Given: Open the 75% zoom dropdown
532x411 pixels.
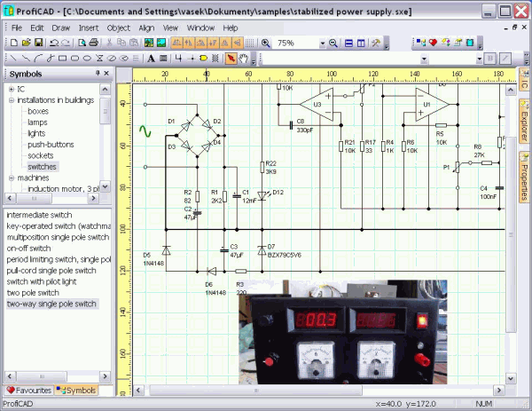Looking at the screenshot, I should click(323, 43).
